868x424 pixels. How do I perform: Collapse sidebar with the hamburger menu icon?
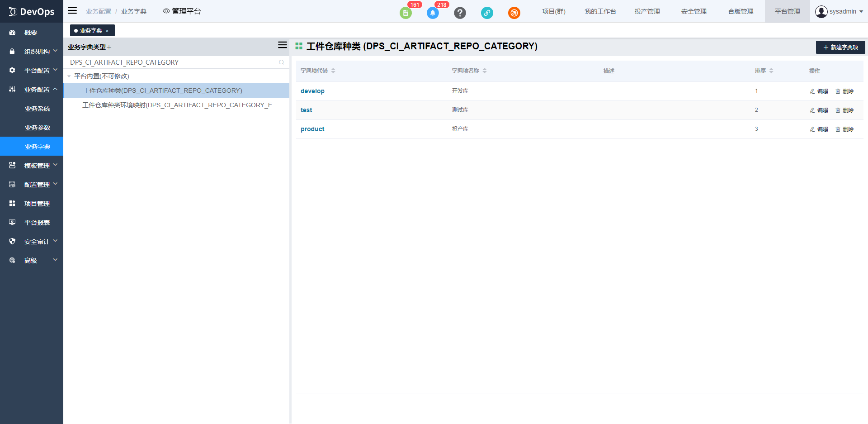click(72, 11)
